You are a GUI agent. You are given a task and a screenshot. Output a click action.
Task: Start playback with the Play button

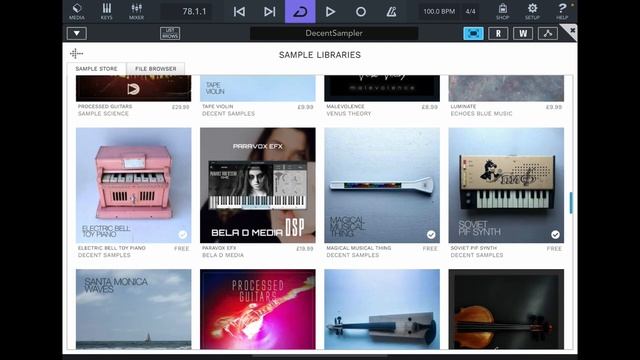(330, 11)
